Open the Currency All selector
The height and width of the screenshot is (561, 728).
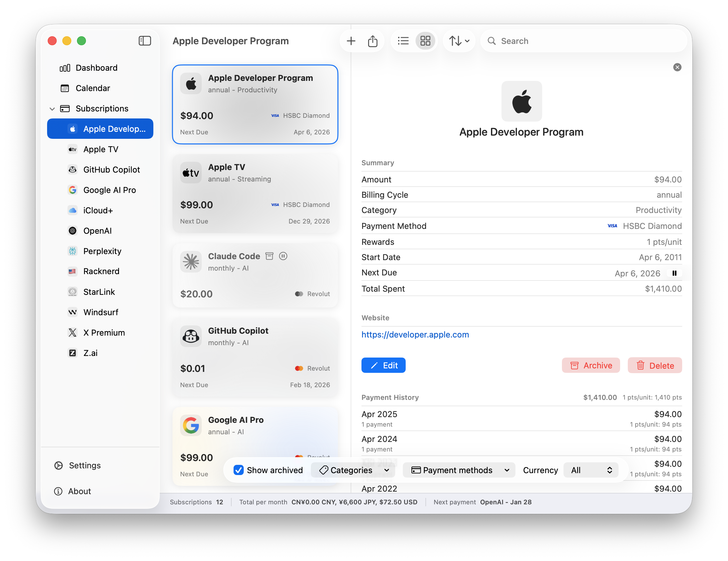pos(591,470)
